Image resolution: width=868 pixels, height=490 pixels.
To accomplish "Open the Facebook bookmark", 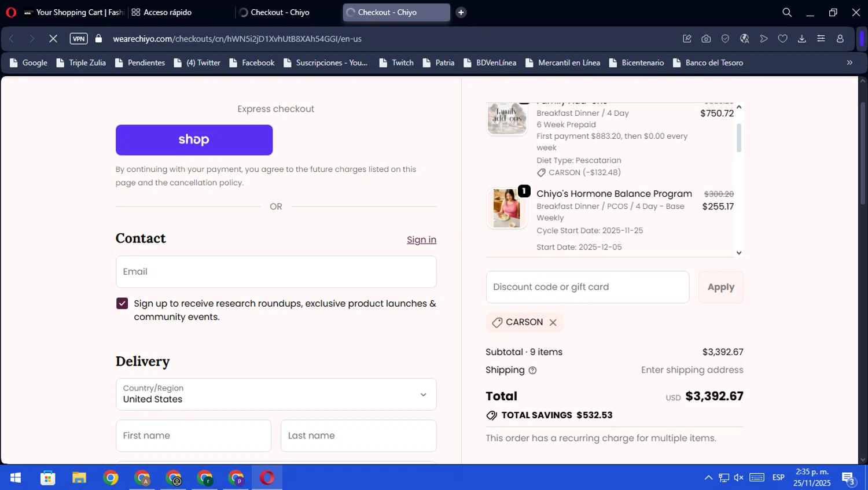I will click(x=252, y=62).
